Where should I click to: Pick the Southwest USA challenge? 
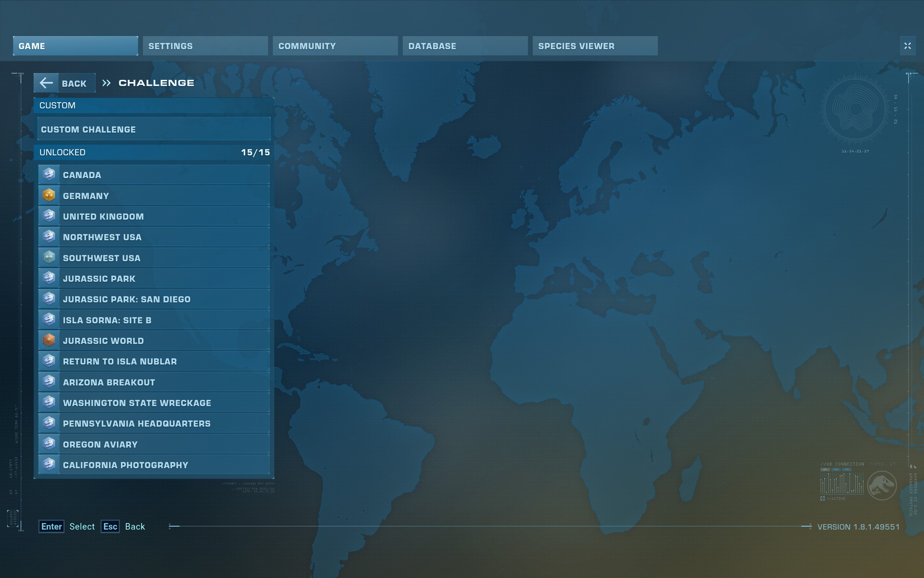click(x=154, y=258)
